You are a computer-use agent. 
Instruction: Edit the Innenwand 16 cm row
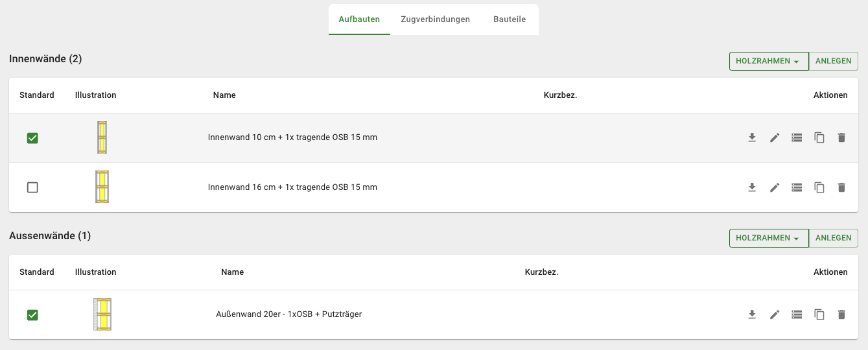point(775,187)
